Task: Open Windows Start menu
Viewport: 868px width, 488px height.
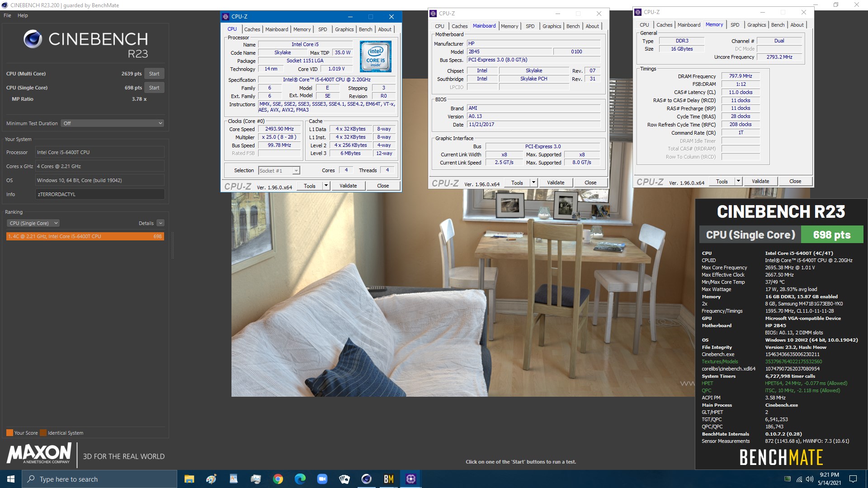Action: pyautogui.click(x=11, y=479)
